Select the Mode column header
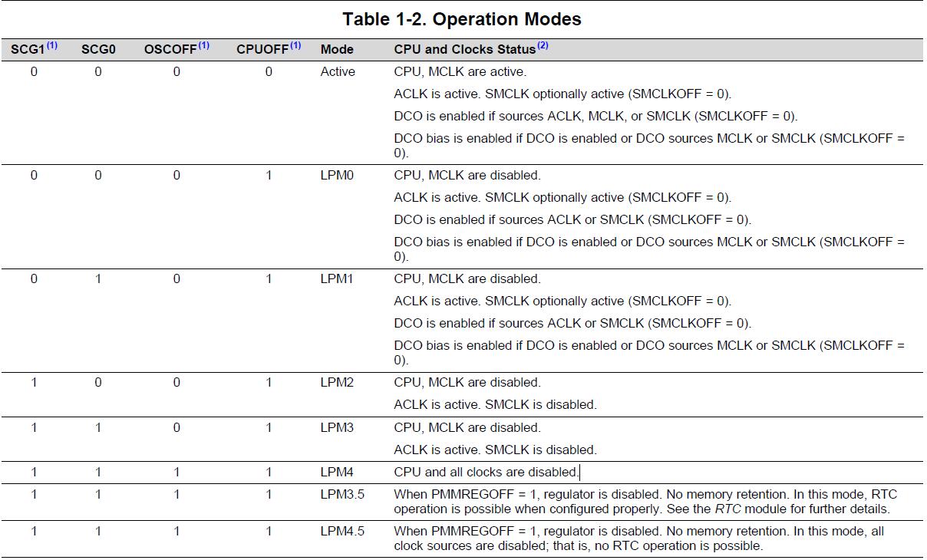927x560 pixels. coord(337,49)
